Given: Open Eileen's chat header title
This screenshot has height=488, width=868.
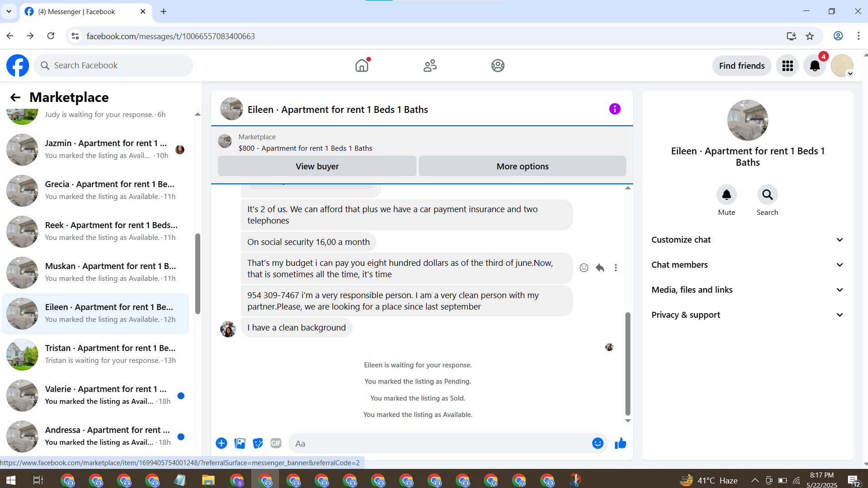Looking at the screenshot, I should click(x=338, y=109).
